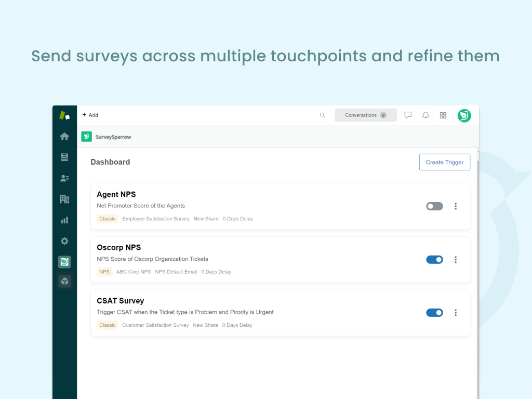532x399 pixels.
Task: Open the Views inbox icon in sidebar
Action: pos(64,157)
